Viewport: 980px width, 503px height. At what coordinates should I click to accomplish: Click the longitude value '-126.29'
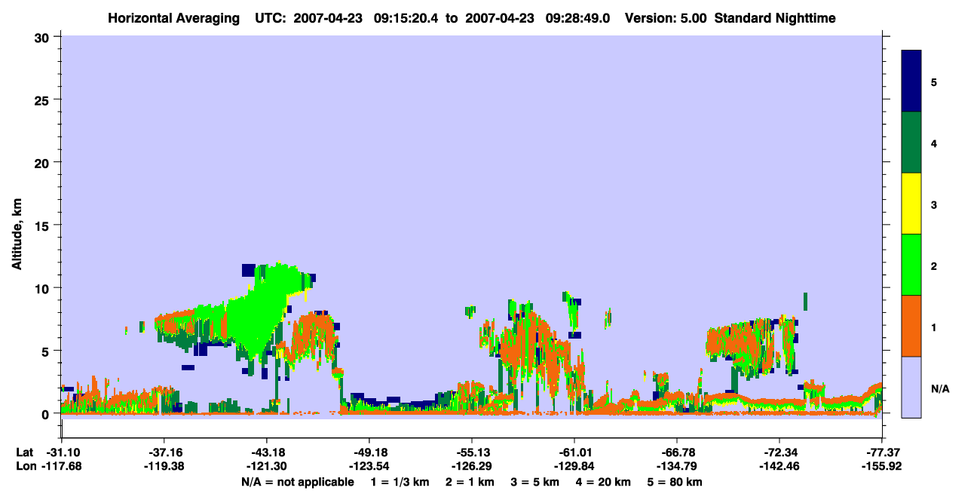(471, 467)
